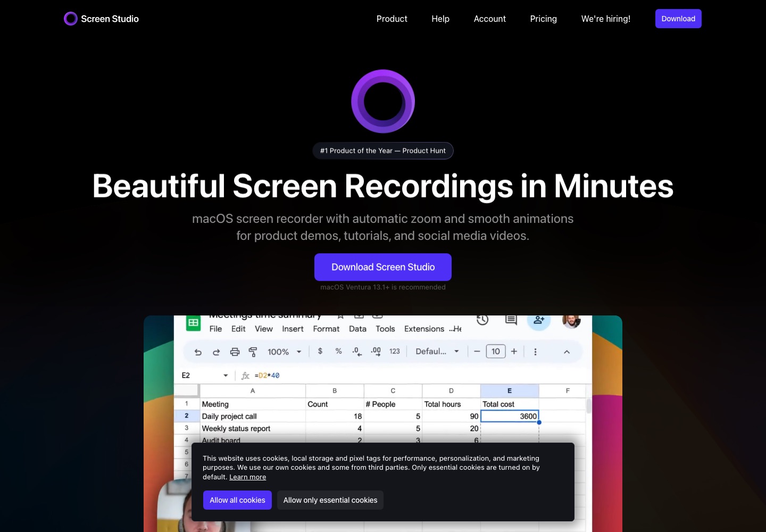Screen dimensions: 766x532
Task: Click the large purple ring app icon
Action: pos(383,101)
